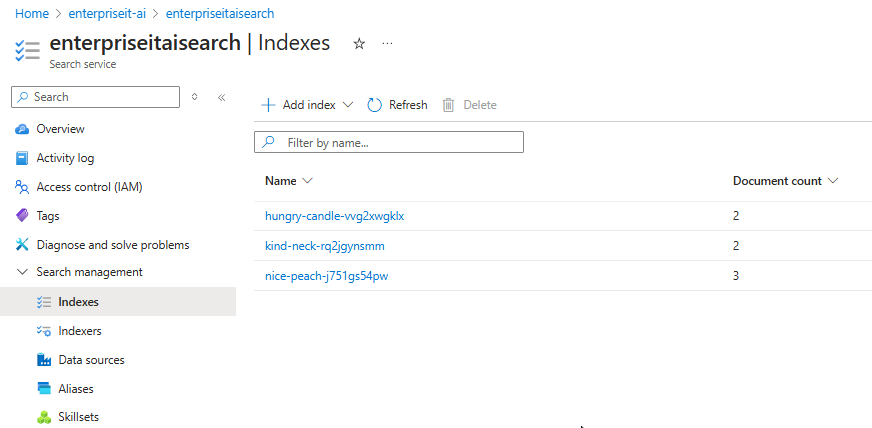Click document count 2 for kind-neck row
The image size is (872, 428).
point(736,246)
